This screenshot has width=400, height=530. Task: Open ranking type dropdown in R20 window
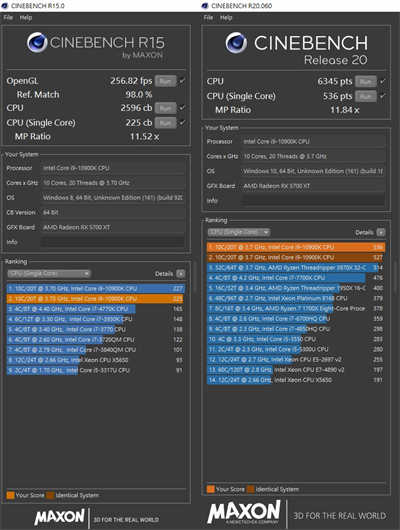point(239,232)
